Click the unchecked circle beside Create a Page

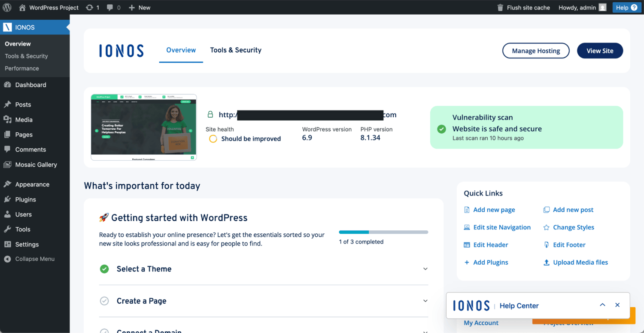[x=104, y=301]
